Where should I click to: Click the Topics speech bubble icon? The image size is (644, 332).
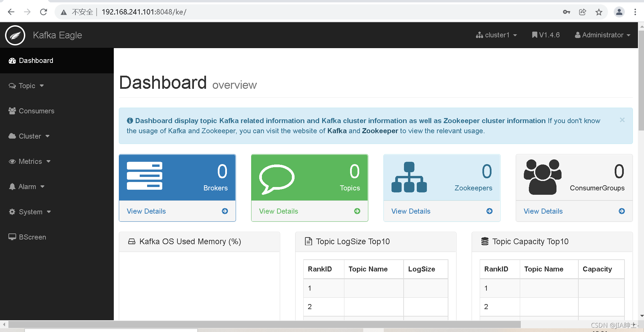pyautogui.click(x=277, y=179)
